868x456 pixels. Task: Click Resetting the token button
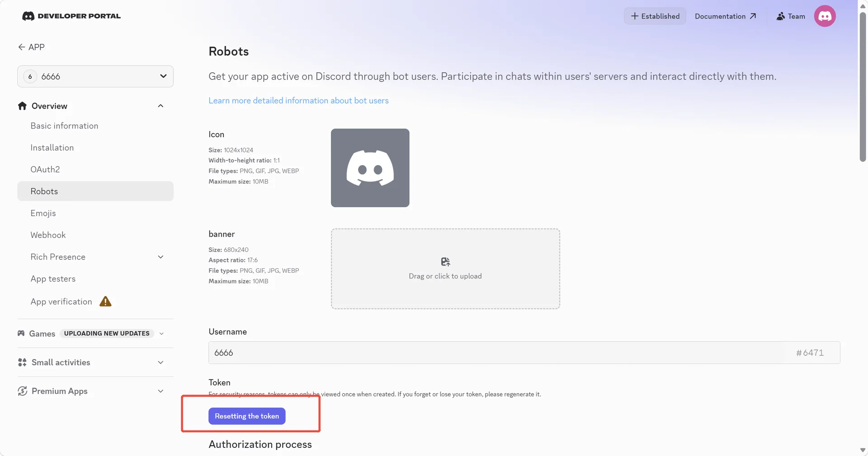point(247,416)
